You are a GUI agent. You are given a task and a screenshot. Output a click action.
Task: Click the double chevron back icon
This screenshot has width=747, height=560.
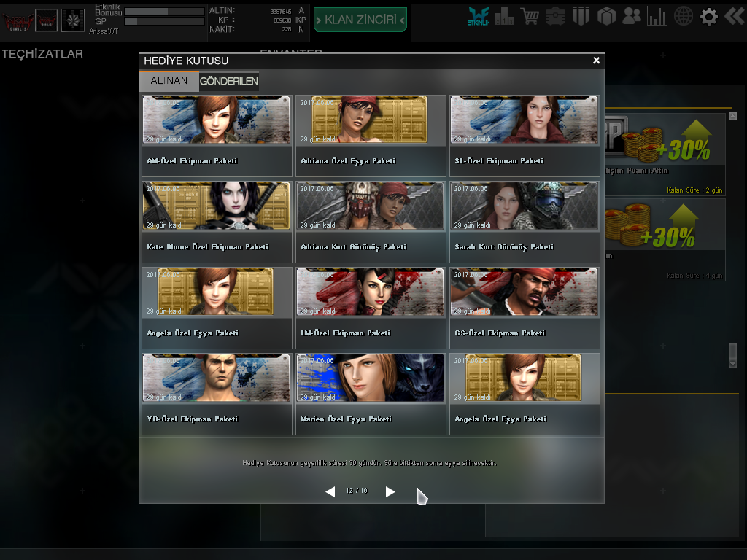[734, 17]
